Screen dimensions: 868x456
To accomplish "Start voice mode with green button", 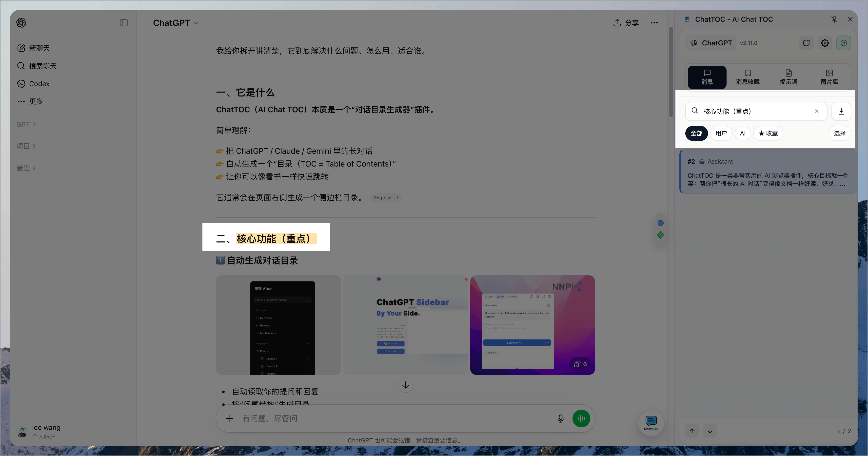I will (581, 418).
